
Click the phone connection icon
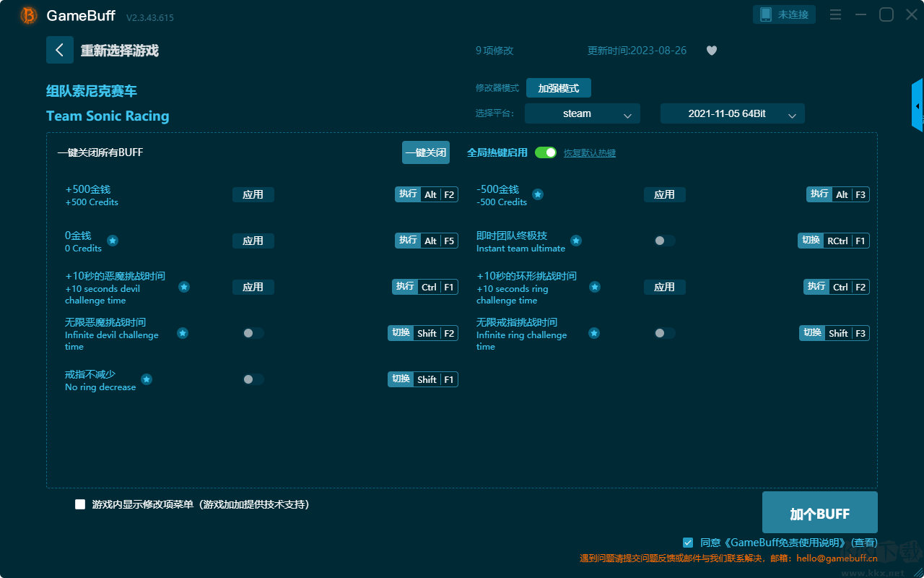point(766,14)
